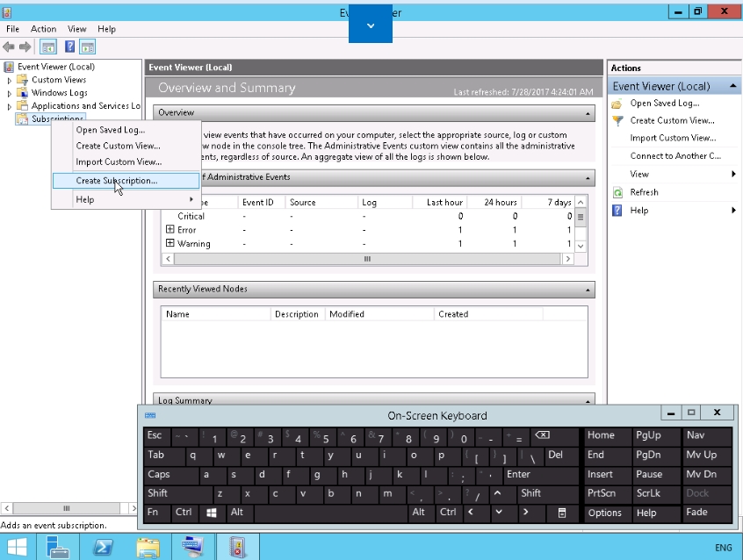Toggle the Show/Hide Action Pane toolbar button
Viewport: 743px width, 560px height.
[88, 47]
